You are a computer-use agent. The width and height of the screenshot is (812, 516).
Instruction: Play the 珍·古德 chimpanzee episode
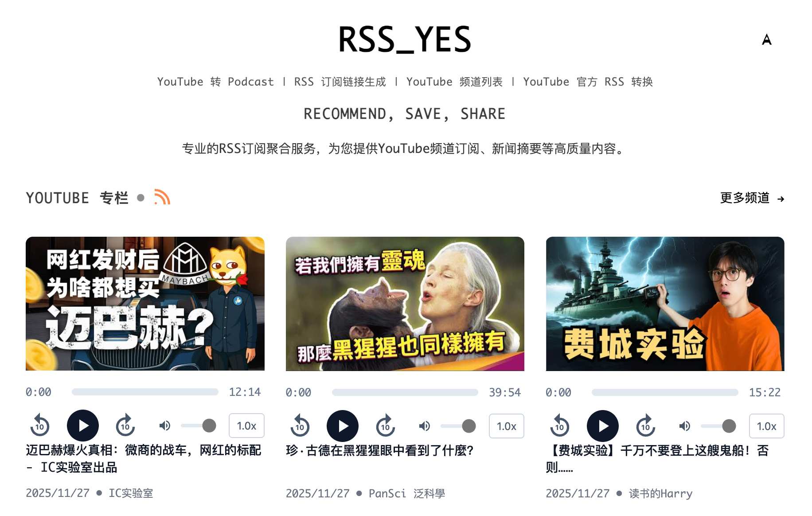click(x=343, y=426)
